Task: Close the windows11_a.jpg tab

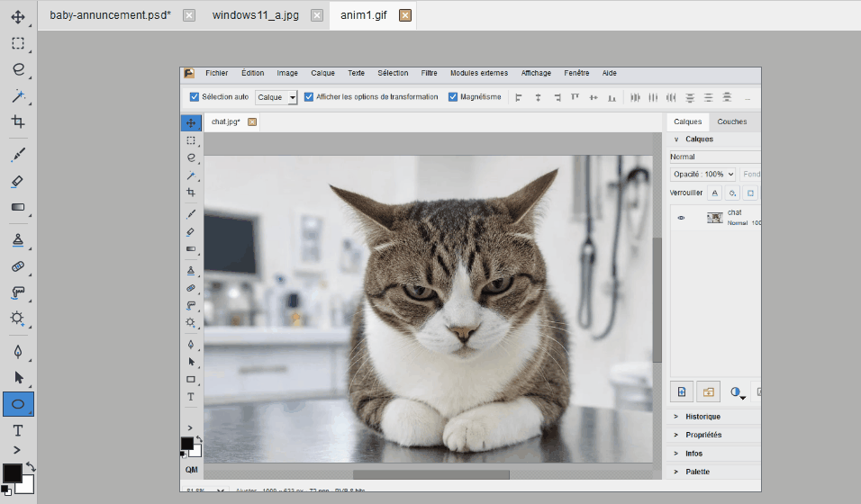Action: pos(317,15)
